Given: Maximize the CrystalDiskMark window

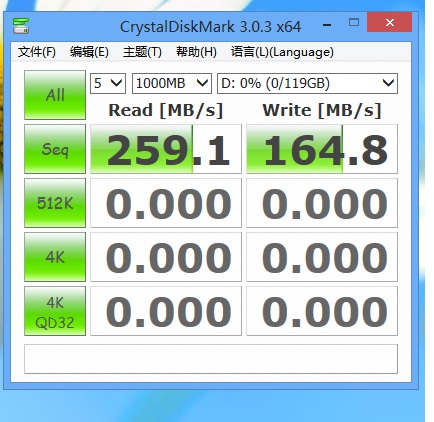Looking at the screenshot, I should [x=354, y=23].
